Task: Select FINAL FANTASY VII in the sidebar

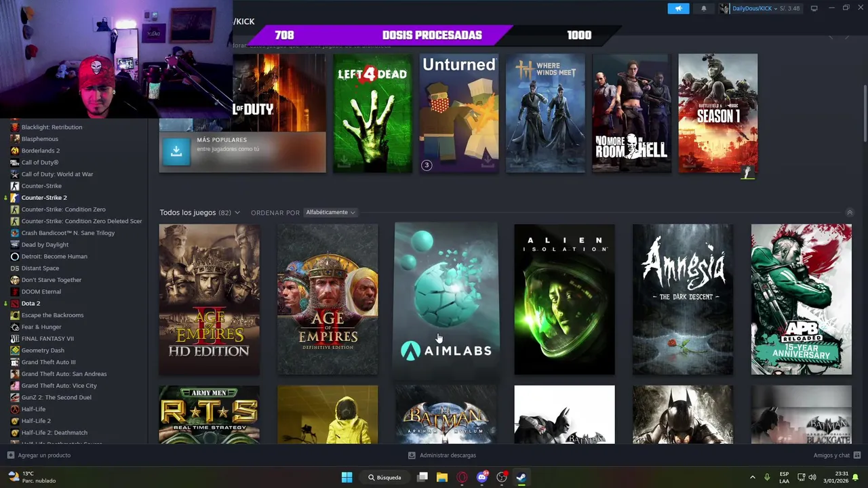Action: [x=47, y=339]
